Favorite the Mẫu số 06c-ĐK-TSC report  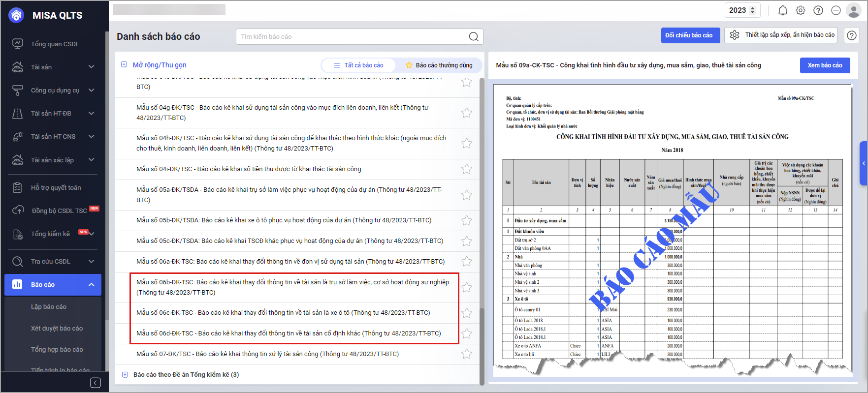pos(466,313)
